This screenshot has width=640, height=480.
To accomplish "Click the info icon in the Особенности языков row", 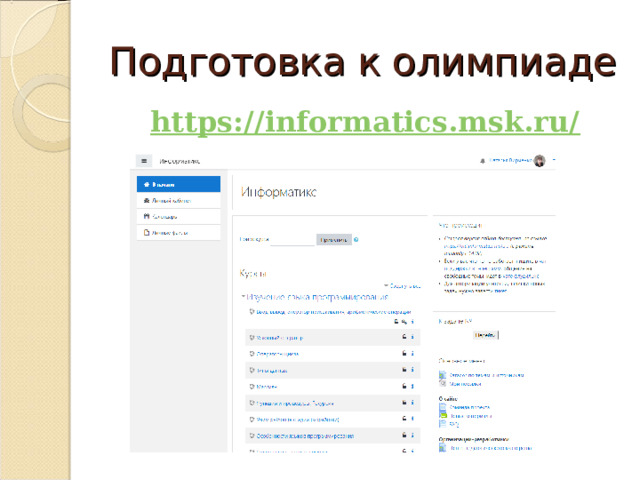I will (412, 435).
